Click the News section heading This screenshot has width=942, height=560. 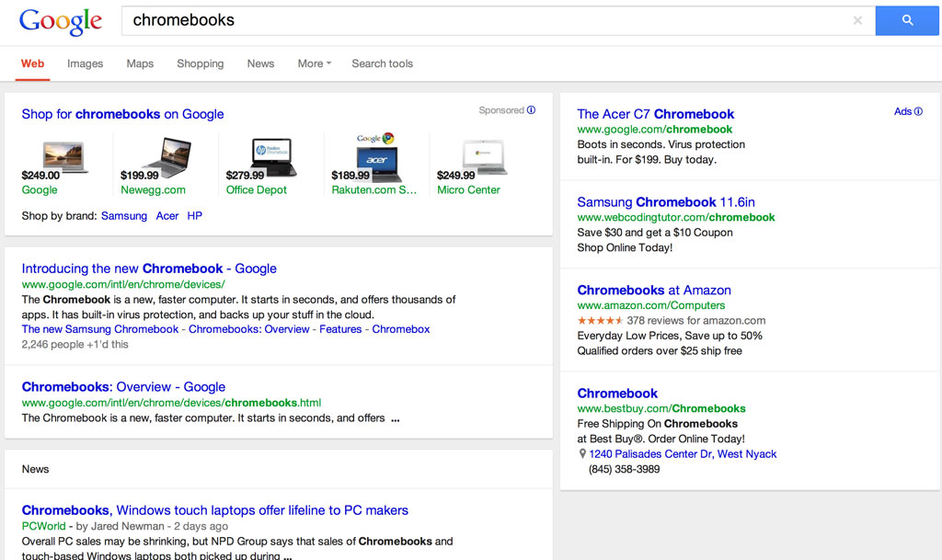pyautogui.click(x=36, y=469)
